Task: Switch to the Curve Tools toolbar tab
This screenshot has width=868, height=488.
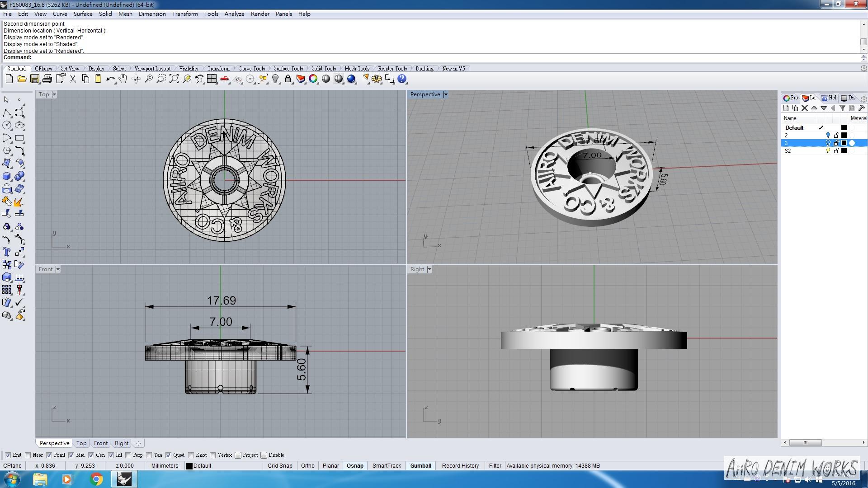Action: pos(251,69)
